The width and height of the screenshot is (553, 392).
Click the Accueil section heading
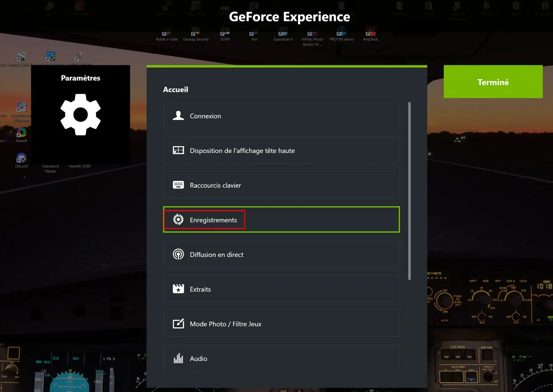[x=176, y=90]
